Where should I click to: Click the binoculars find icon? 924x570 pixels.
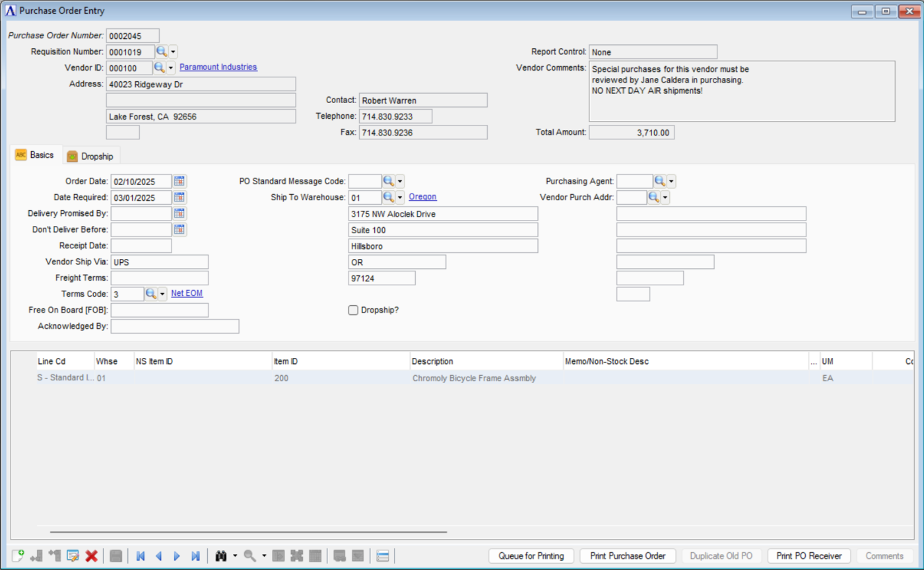[222, 556]
